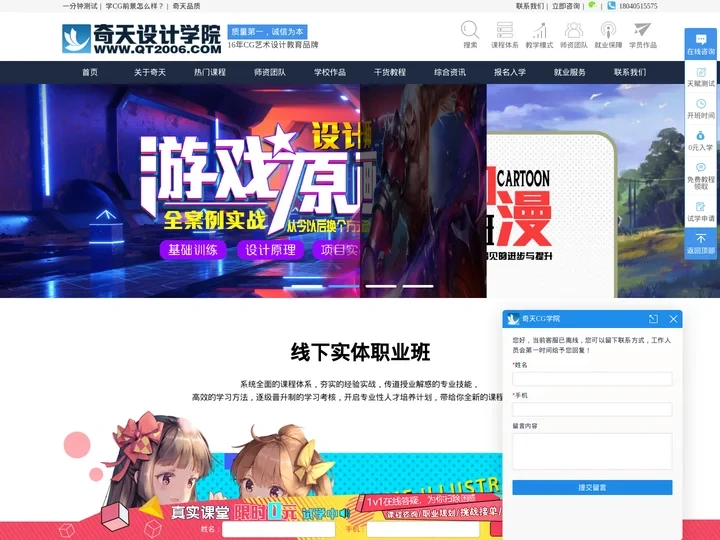Click the WeChat icon in top bar
This screenshot has height=540, width=720.
click(x=592, y=6)
